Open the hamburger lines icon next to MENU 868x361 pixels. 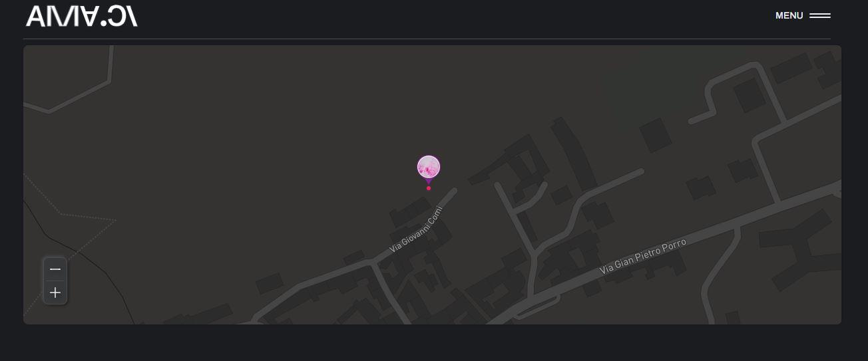point(820,16)
